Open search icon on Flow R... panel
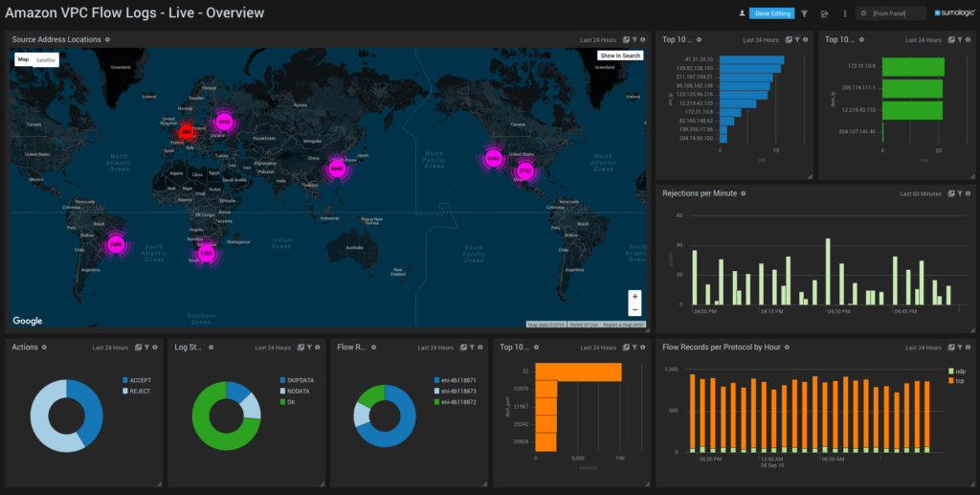980x495 pixels. coord(464,348)
